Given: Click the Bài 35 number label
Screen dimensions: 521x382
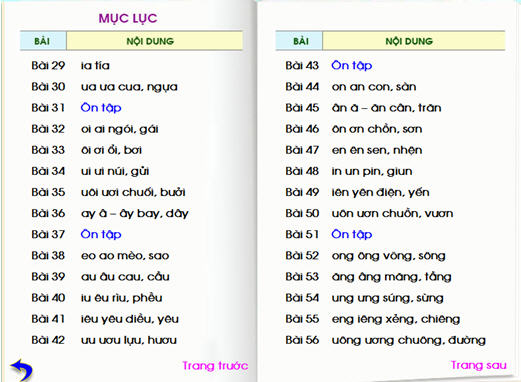Looking at the screenshot, I should pos(48,192).
